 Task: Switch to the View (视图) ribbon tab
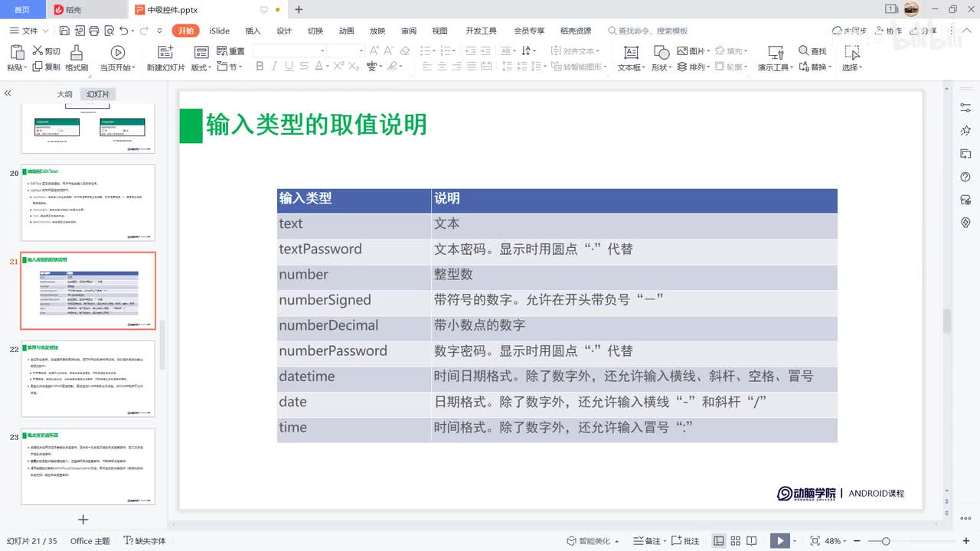pyautogui.click(x=439, y=31)
